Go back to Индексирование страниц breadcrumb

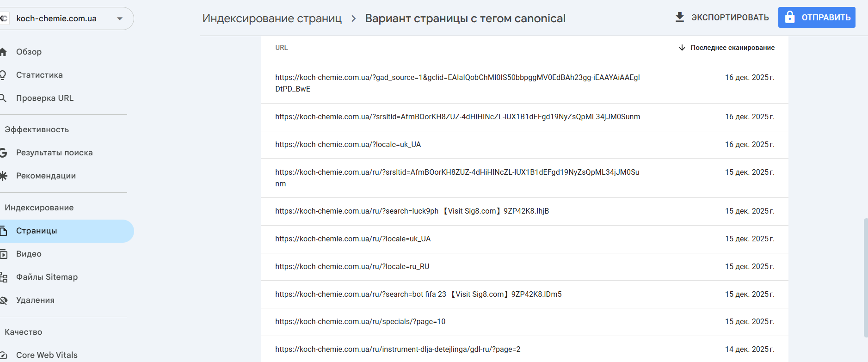click(272, 18)
